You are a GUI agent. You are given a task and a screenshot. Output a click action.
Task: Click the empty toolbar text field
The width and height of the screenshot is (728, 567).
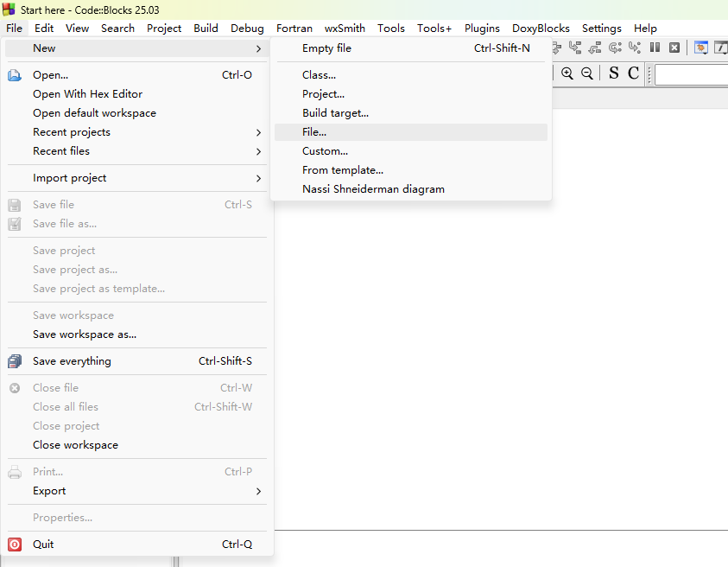tap(691, 75)
